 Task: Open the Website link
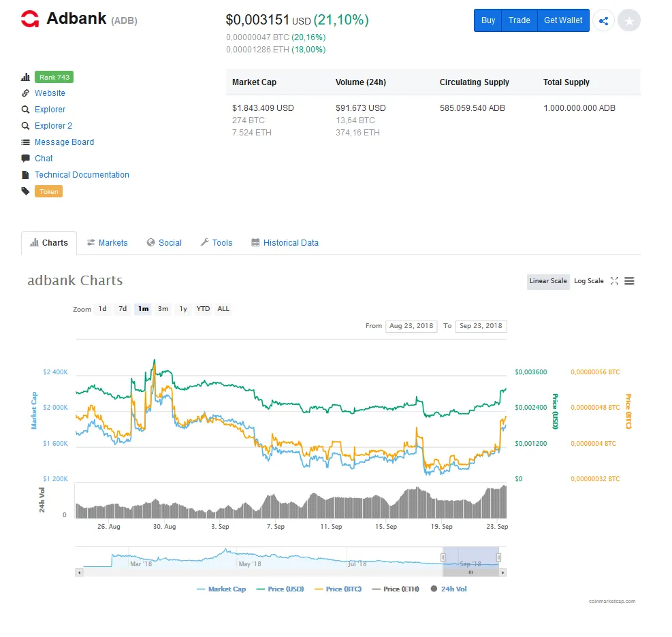point(50,93)
